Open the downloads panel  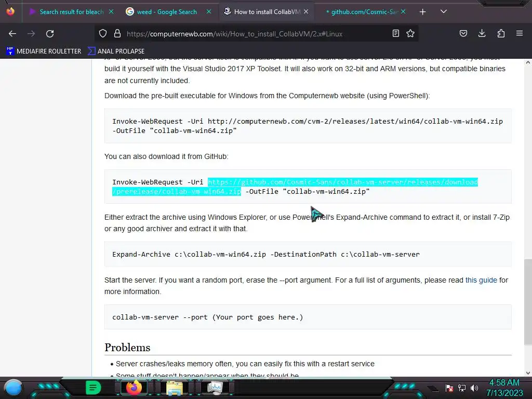click(482, 33)
